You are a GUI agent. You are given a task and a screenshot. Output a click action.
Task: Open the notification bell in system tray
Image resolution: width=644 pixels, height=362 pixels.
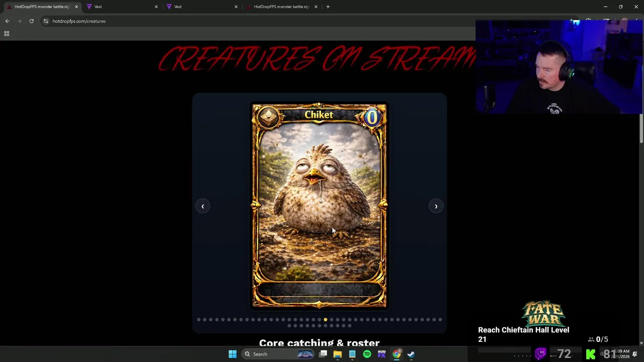click(635, 354)
